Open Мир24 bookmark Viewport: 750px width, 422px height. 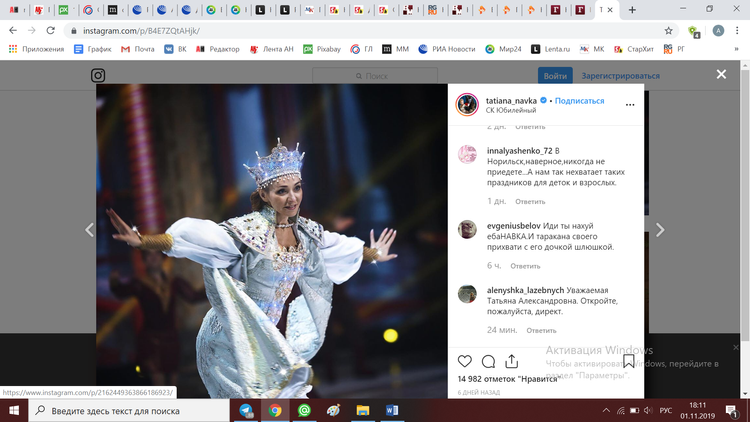tap(503, 49)
